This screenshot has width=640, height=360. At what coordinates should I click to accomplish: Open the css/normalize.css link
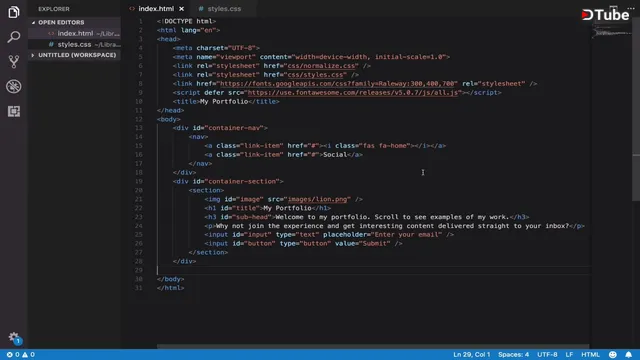tap(322, 66)
